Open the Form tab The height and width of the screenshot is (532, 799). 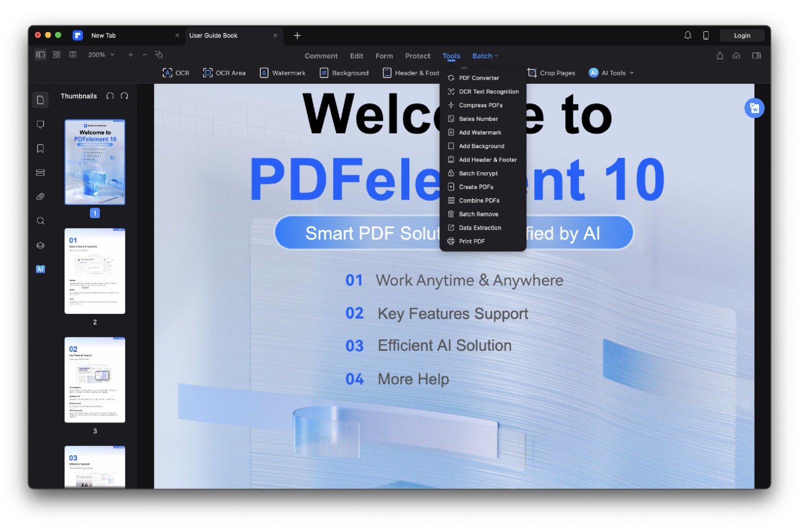coord(384,56)
